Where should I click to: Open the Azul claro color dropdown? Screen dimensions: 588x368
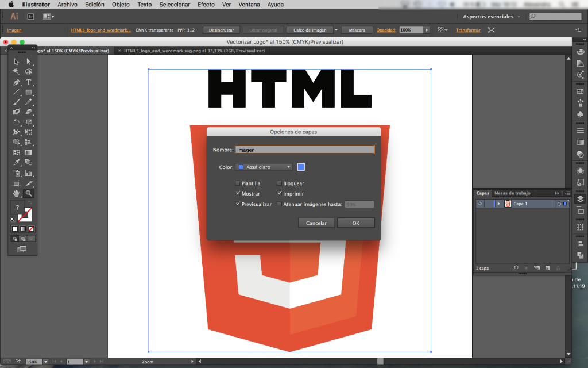coord(264,167)
